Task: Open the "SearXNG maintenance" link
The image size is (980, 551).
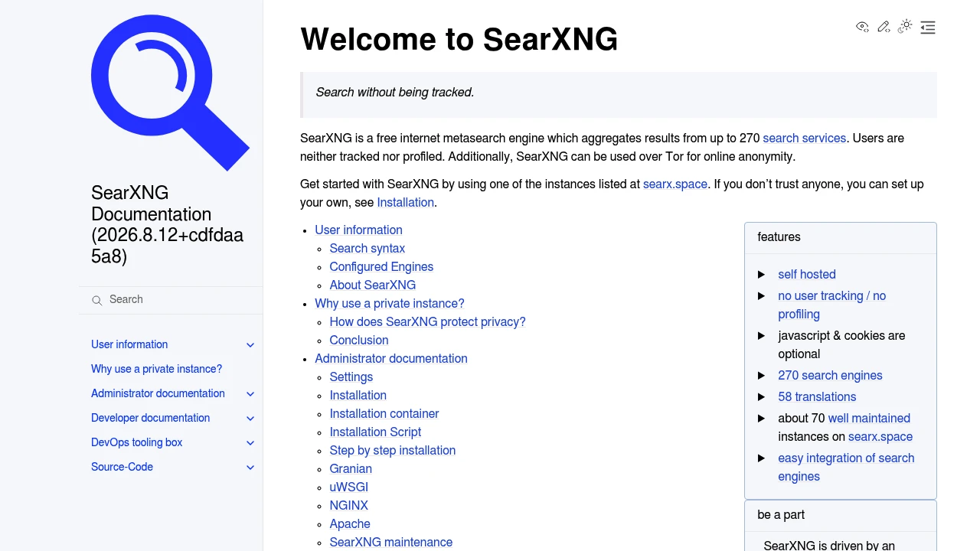Action: [x=390, y=543]
